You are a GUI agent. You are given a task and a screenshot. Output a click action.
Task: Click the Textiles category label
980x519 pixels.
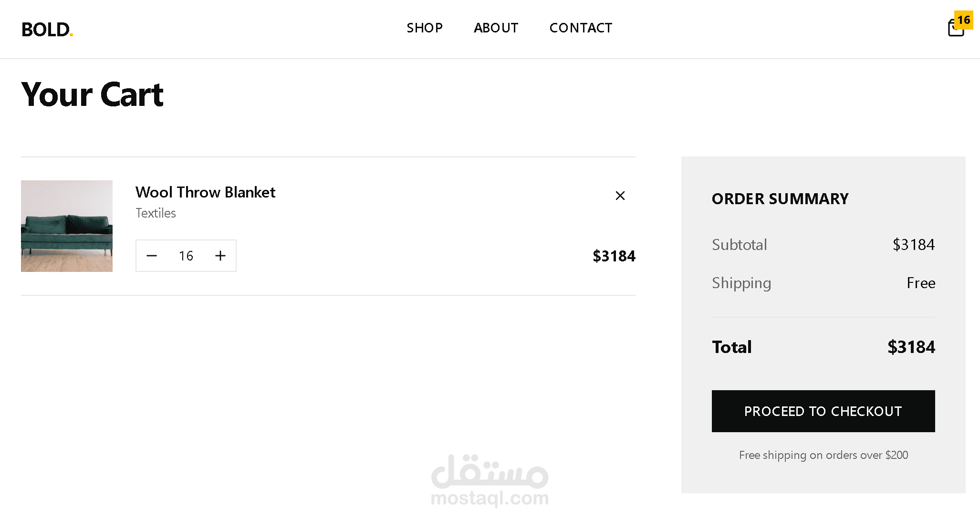pyautogui.click(x=156, y=213)
